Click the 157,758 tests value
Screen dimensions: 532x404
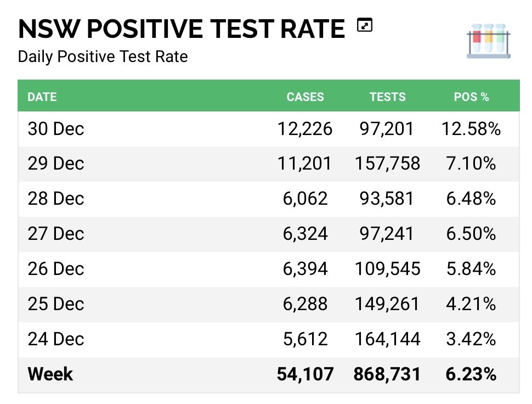point(387,164)
